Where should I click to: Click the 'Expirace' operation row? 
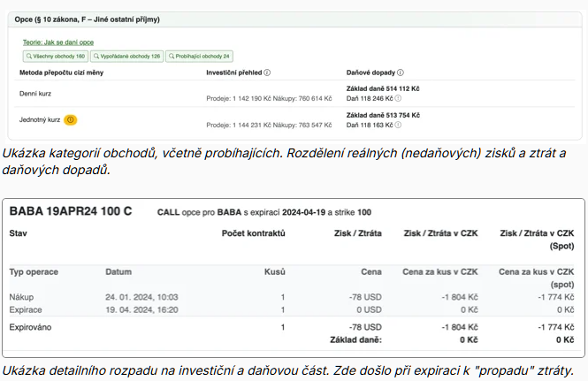pyautogui.click(x=292, y=309)
